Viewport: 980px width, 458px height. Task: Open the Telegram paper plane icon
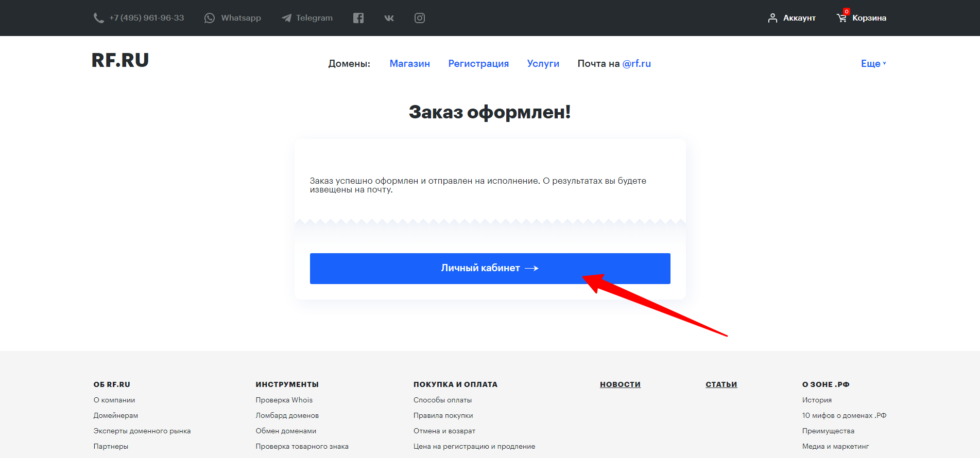(x=286, y=18)
